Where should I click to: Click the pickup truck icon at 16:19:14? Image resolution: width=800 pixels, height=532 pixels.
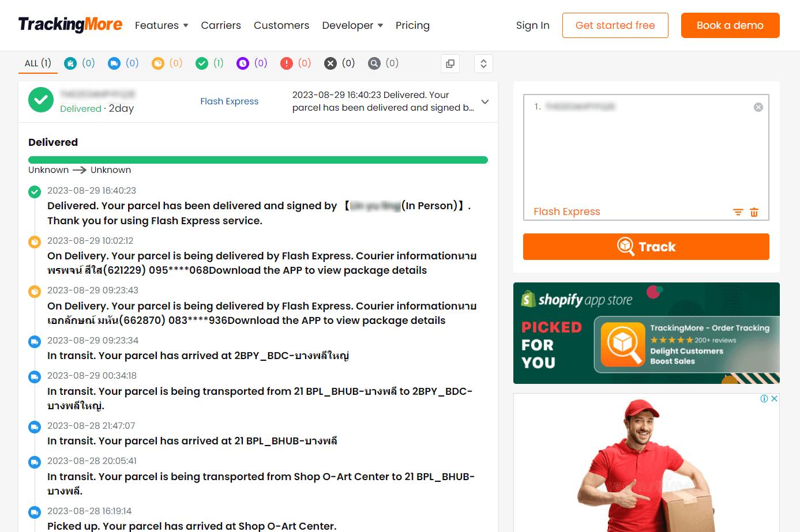tap(35, 512)
